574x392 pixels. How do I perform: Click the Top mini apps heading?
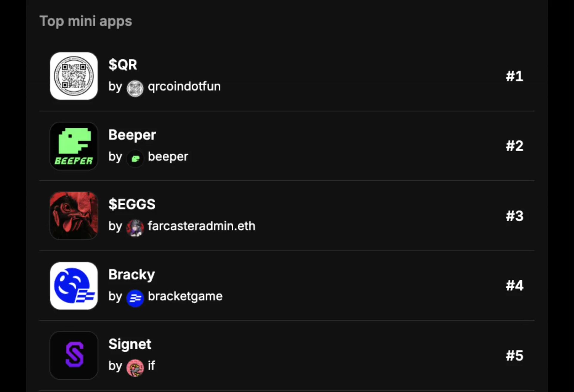pos(86,21)
